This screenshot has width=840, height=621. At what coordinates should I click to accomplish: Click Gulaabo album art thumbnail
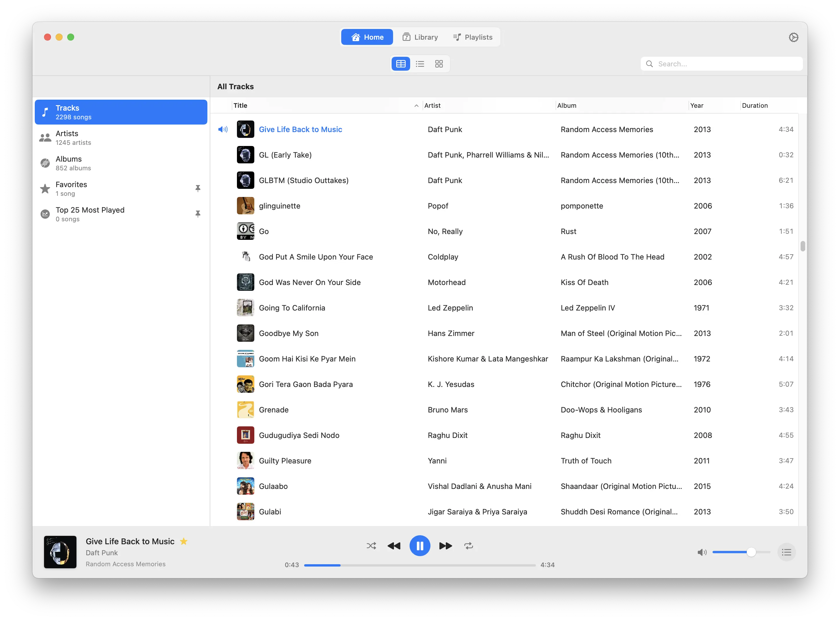coord(245,486)
